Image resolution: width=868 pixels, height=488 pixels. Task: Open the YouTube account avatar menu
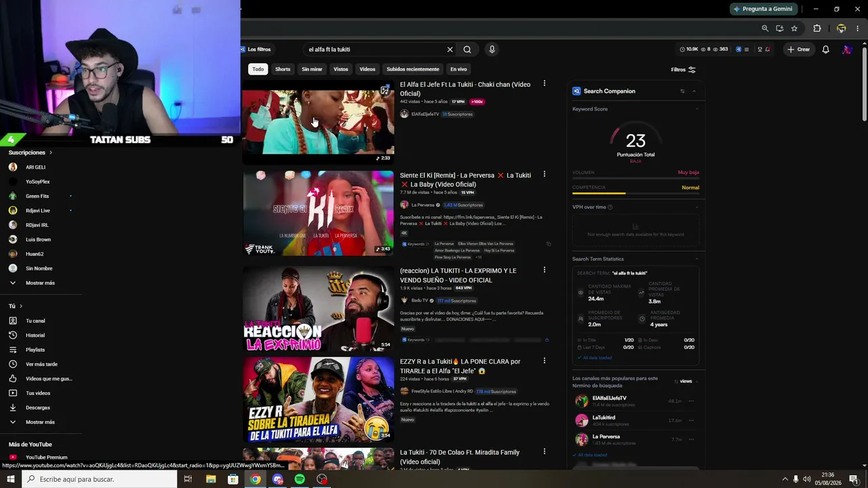coord(847,49)
